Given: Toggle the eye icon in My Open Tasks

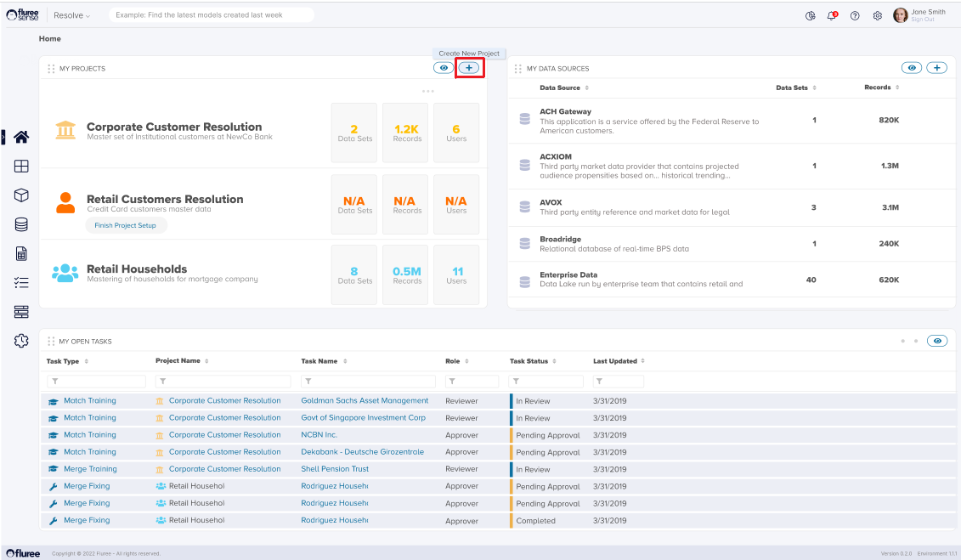Looking at the screenshot, I should click(937, 341).
